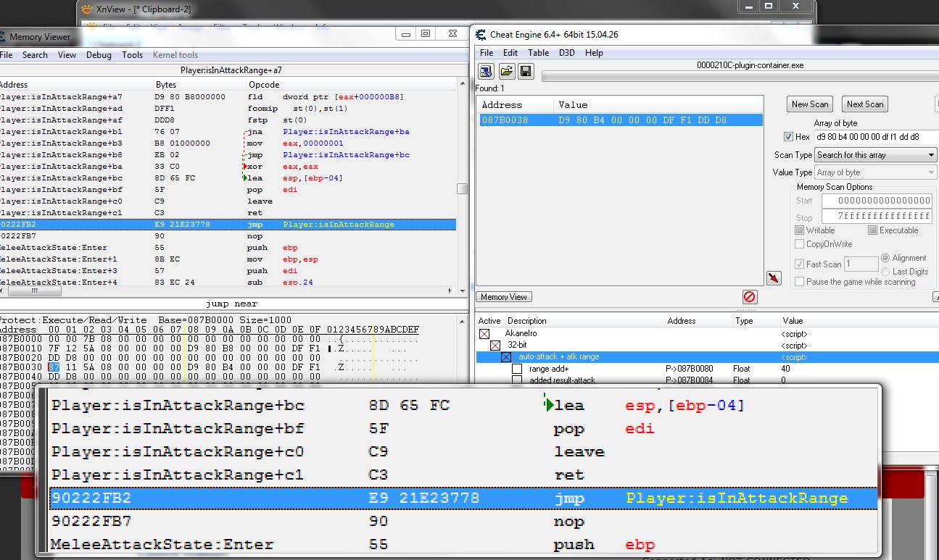Click the disassembler vertical scrollbar
Screen dimensions: 939x560
coord(462,188)
